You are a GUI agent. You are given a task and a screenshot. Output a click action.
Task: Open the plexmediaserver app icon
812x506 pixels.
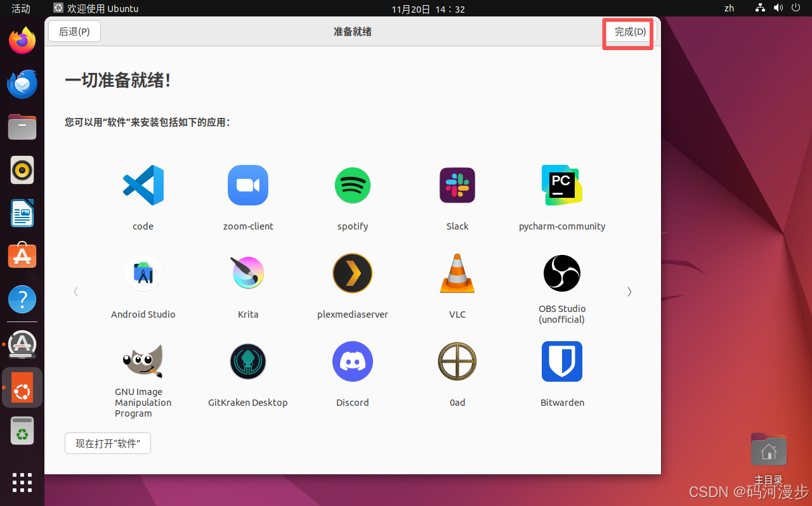(x=353, y=273)
